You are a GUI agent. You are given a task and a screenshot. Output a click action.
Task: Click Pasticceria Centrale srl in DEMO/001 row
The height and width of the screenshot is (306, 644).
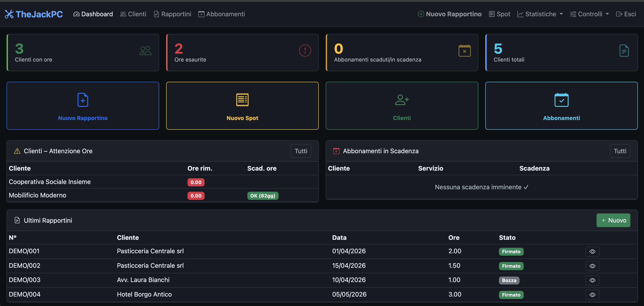pyautogui.click(x=150, y=251)
